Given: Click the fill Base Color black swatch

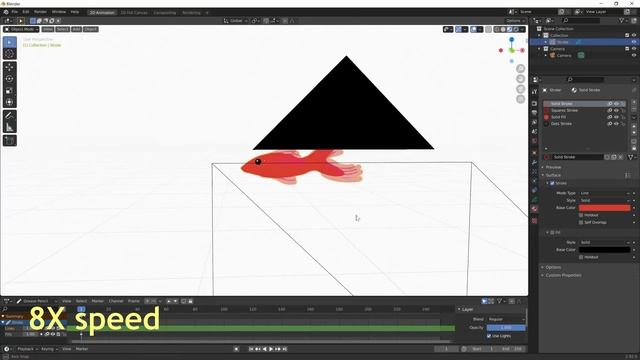Looking at the screenshot, I should click(x=604, y=250).
